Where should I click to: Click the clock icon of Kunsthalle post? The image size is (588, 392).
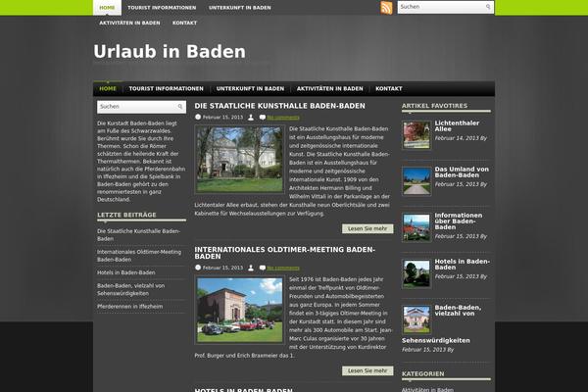[198, 117]
